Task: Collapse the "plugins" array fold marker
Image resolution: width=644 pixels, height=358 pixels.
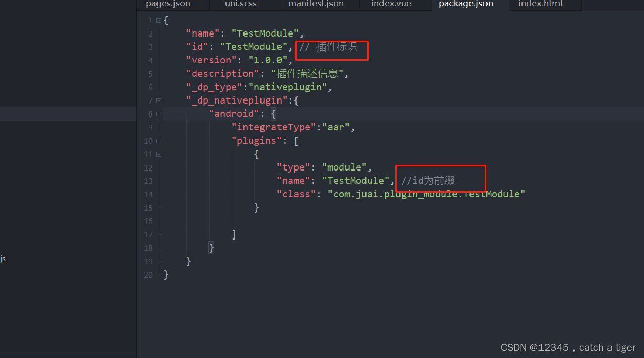Action: pos(159,141)
